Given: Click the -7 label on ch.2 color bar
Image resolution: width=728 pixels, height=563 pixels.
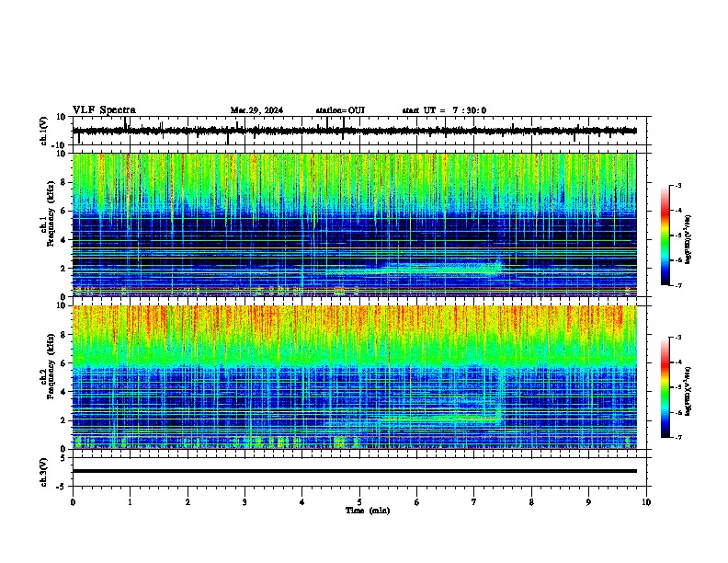Looking at the screenshot, I should pyautogui.click(x=678, y=437).
